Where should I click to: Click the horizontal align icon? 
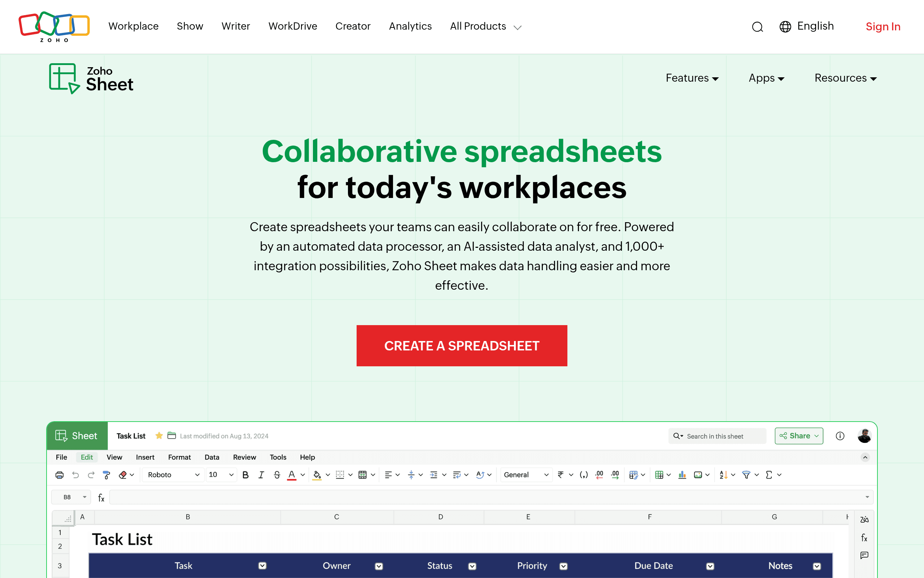pyautogui.click(x=388, y=475)
